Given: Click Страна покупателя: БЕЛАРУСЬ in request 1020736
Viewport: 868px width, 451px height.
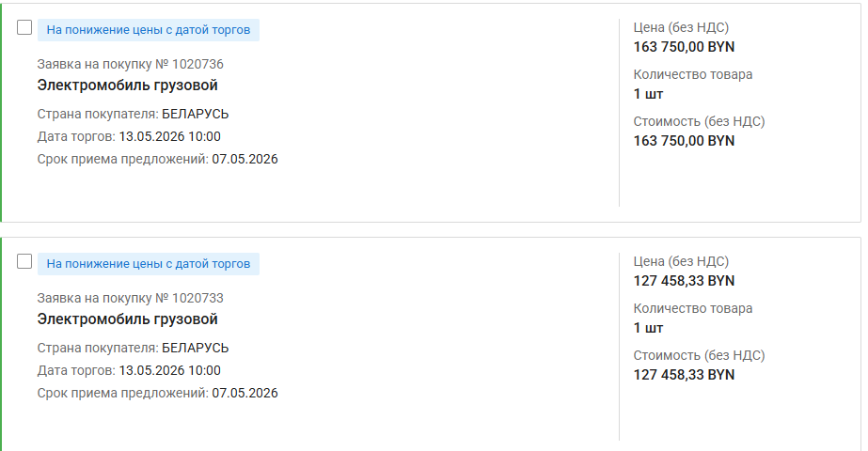Looking at the screenshot, I should click(133, 114).
